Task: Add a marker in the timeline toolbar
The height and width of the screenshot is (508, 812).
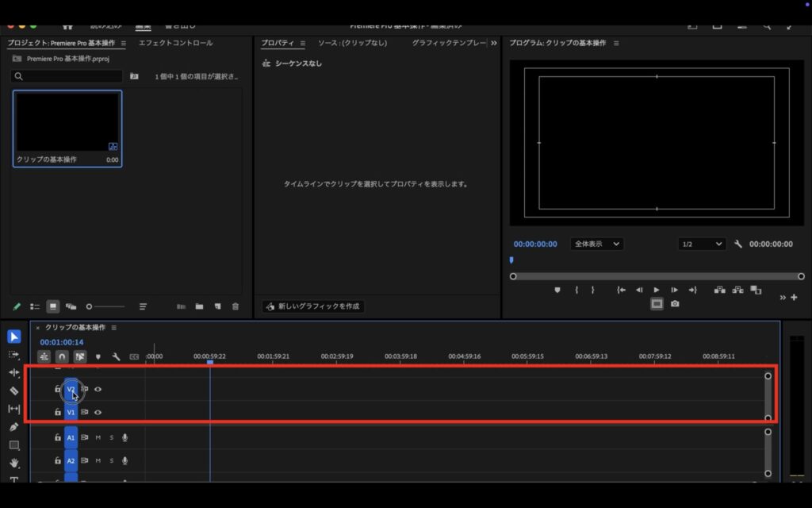Action: tap(98, 356)
